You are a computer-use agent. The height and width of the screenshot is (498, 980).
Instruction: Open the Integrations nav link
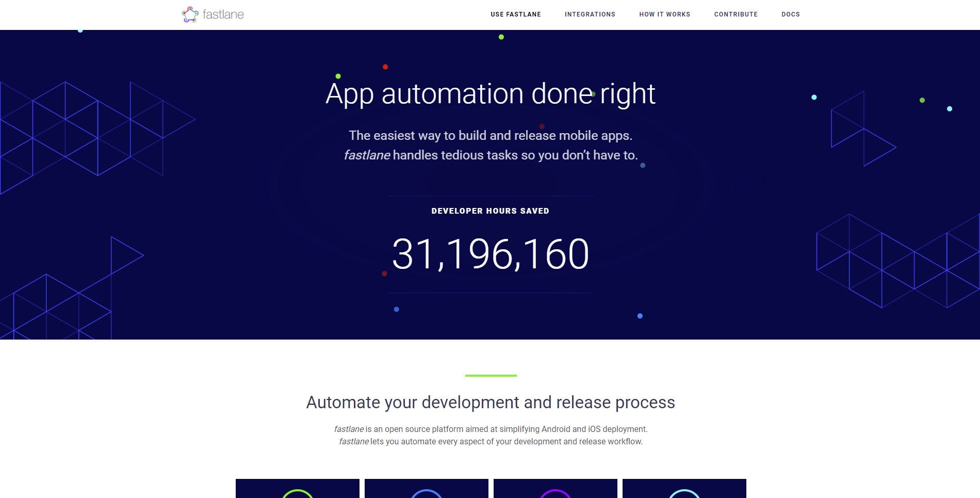point(590,14)
